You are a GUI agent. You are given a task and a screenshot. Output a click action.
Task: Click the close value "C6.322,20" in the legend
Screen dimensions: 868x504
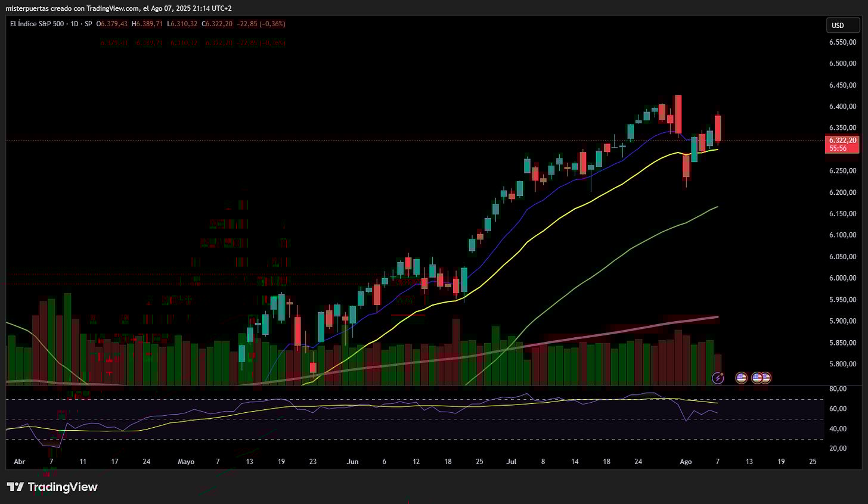(218, 24)
